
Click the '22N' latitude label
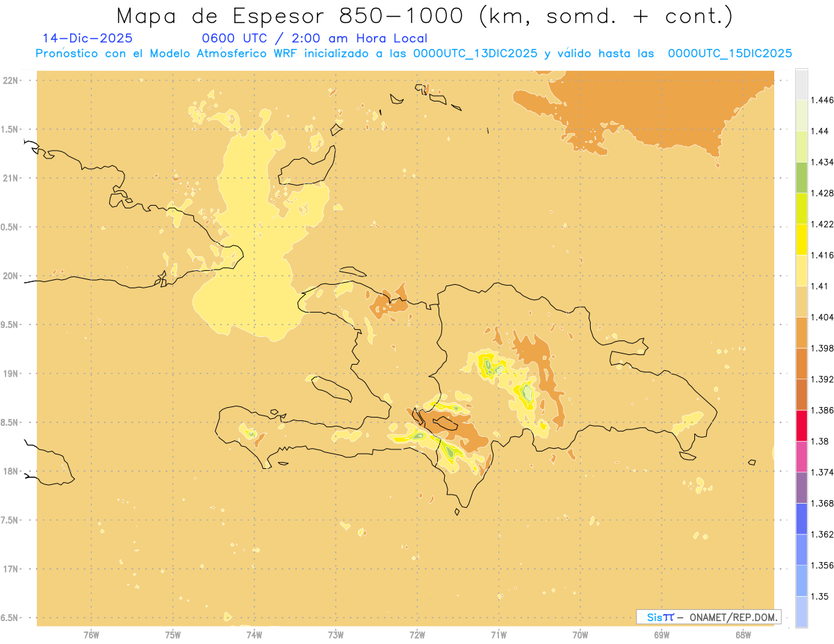pyautogui.click(x=12, y=81)
